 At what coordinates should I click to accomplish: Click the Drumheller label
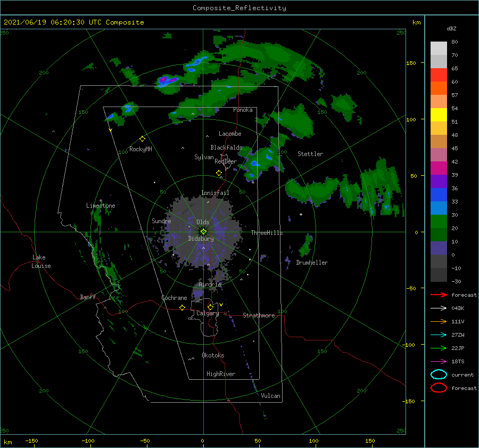tap(312, 263)
